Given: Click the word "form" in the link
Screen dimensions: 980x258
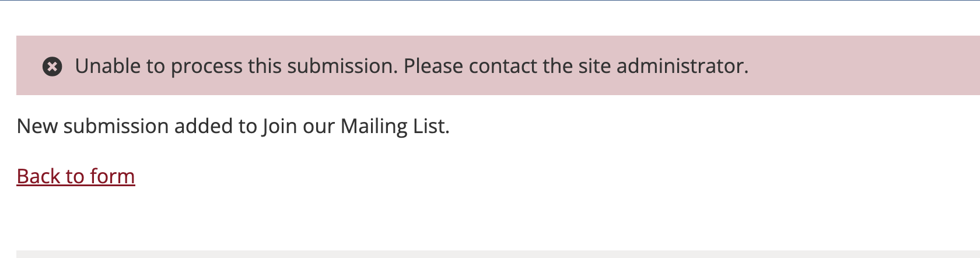Looking at the screenshot, I should pos(113,176).
